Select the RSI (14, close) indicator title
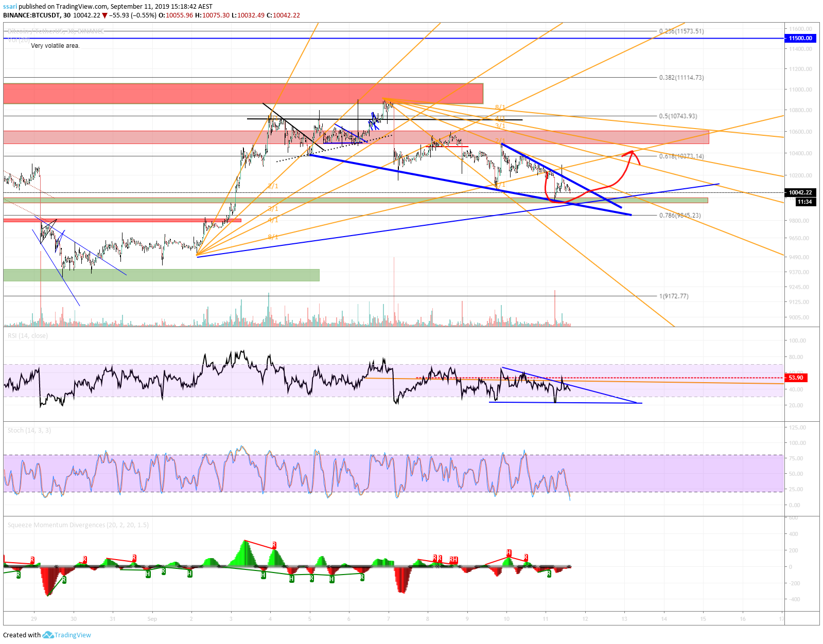The height and width of the screenshot is (644, 823). click(28, 335)
